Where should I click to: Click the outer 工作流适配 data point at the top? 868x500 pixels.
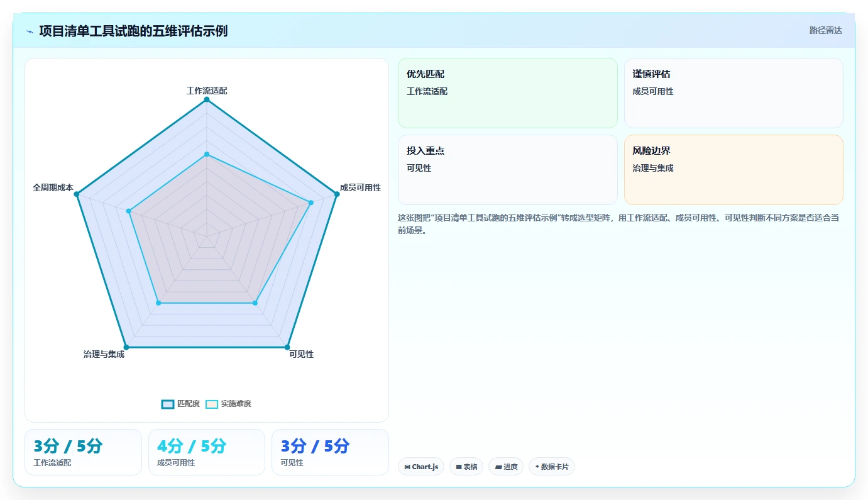tap(206, 99)
